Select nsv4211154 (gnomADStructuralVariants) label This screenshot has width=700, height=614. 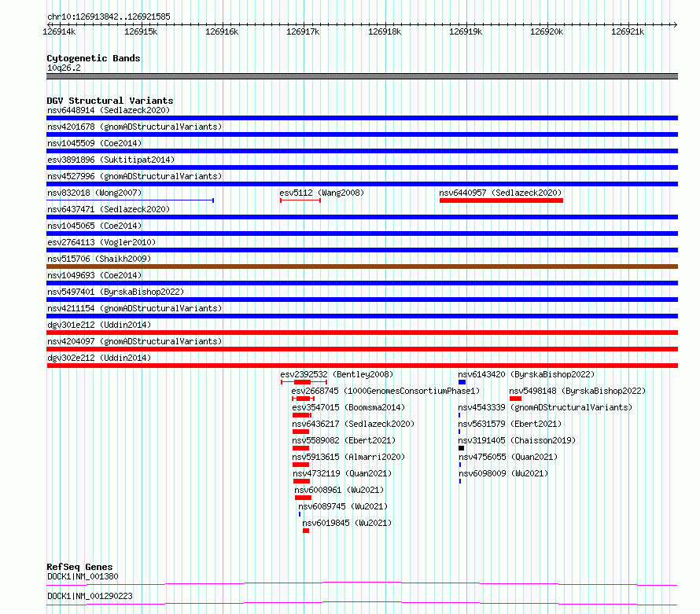point(134,308)
